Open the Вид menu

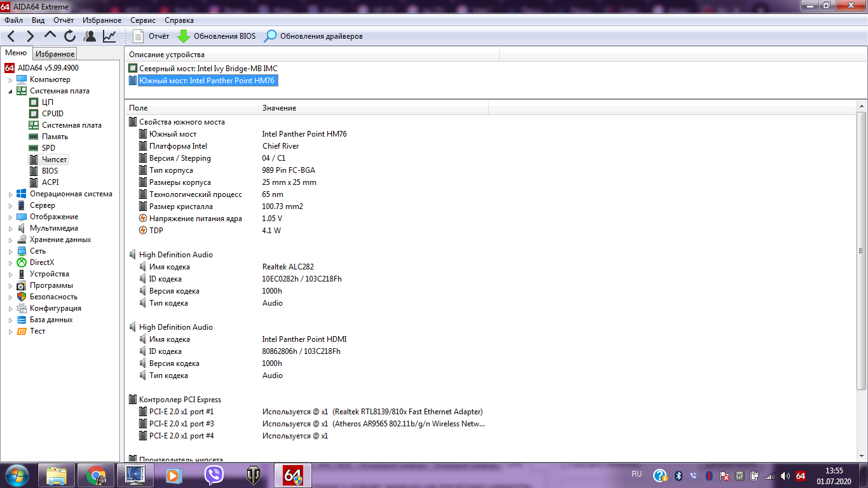coord(38,20)
